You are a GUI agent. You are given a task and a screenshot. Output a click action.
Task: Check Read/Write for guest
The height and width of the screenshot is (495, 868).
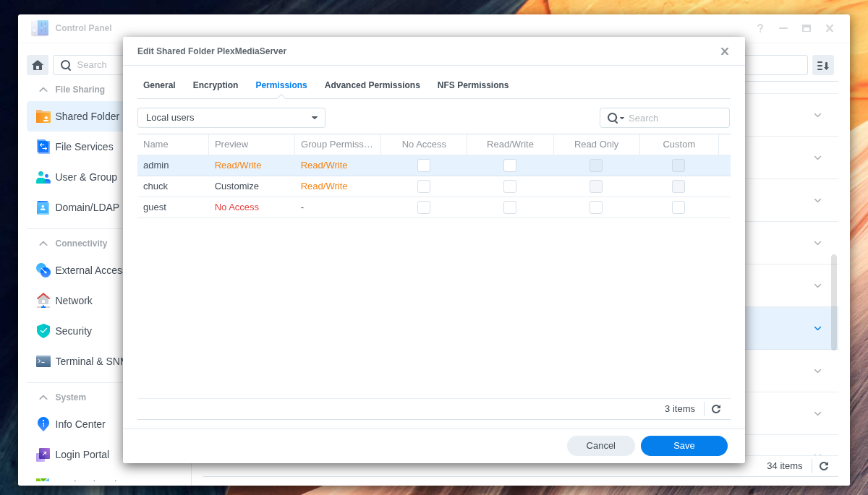[x=510, y=207]
